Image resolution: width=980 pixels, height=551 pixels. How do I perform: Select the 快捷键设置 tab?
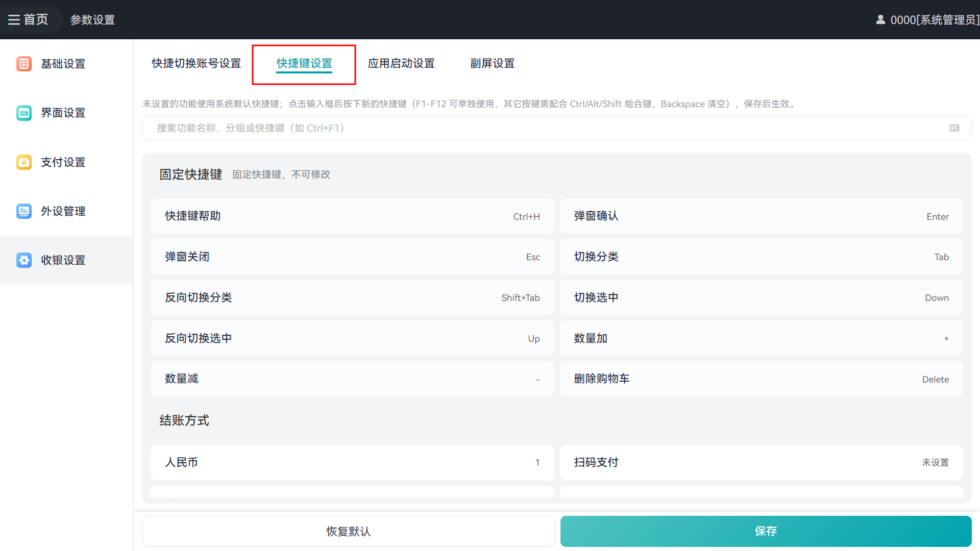(x=304, y=63)
